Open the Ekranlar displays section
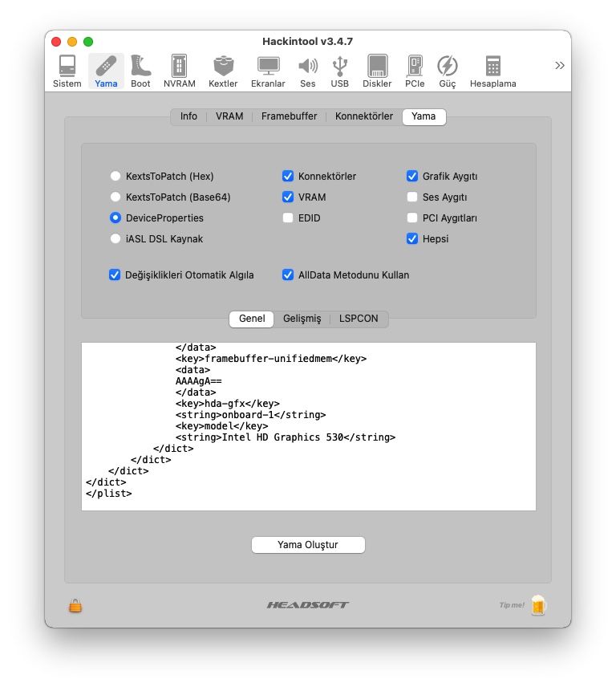Screen dimensions: 616x687 (x=268, y=71)
